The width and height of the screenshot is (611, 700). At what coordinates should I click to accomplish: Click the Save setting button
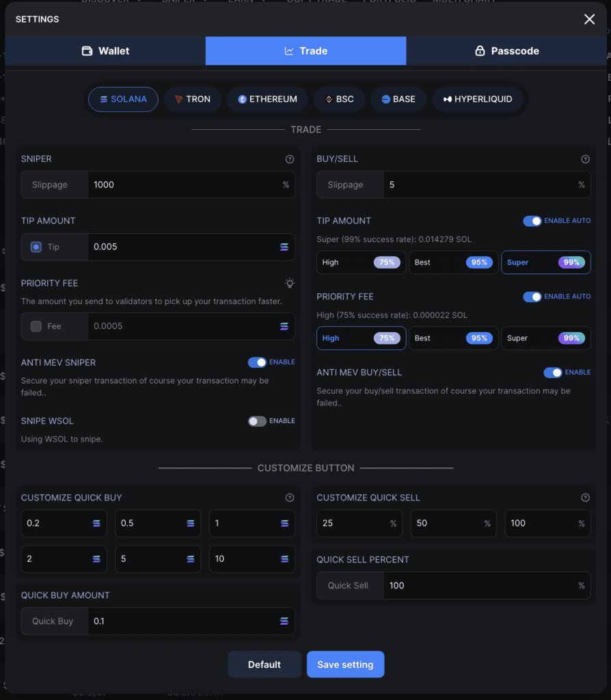tap(345, 664)
